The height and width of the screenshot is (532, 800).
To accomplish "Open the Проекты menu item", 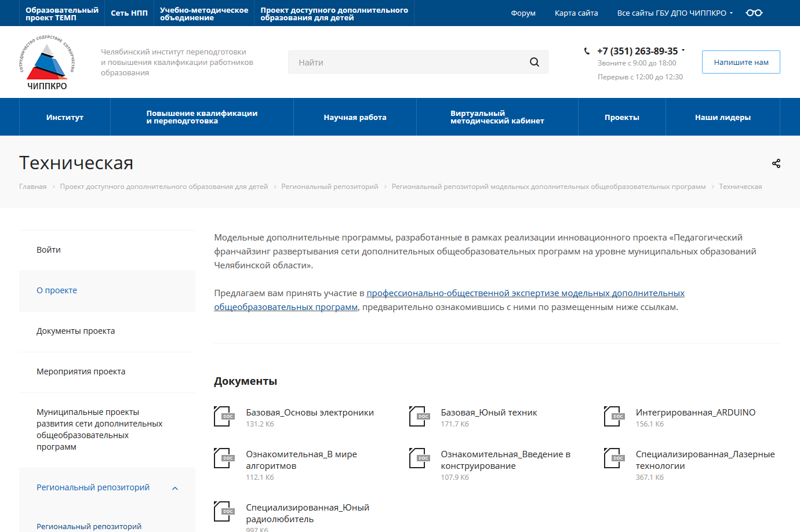I will 622,117.
